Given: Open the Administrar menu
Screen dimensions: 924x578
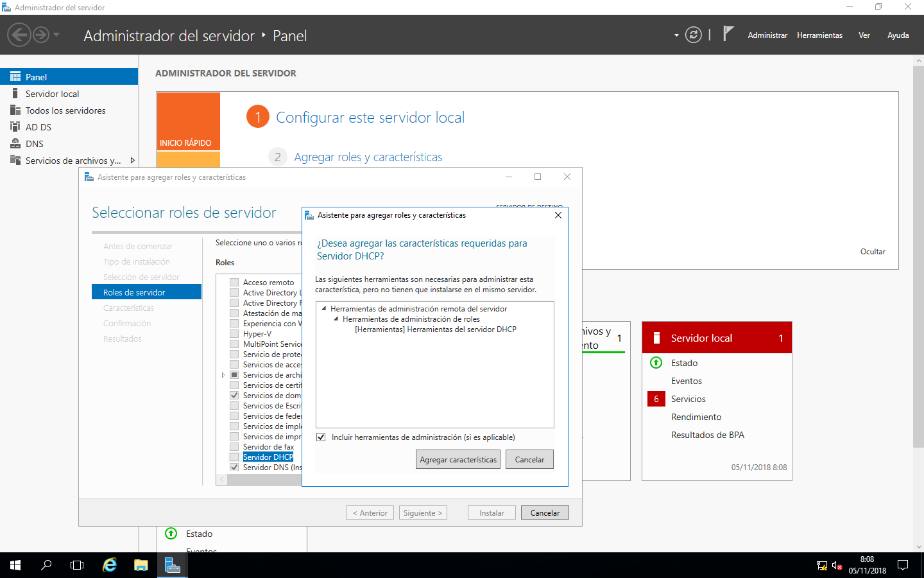Looking at the screenshot, I should (x=767, y=35).
